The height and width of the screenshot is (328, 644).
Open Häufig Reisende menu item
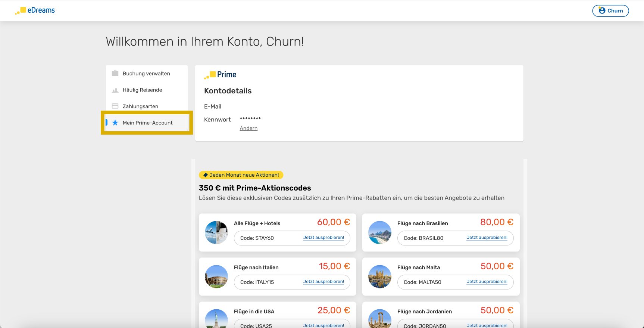147,90
